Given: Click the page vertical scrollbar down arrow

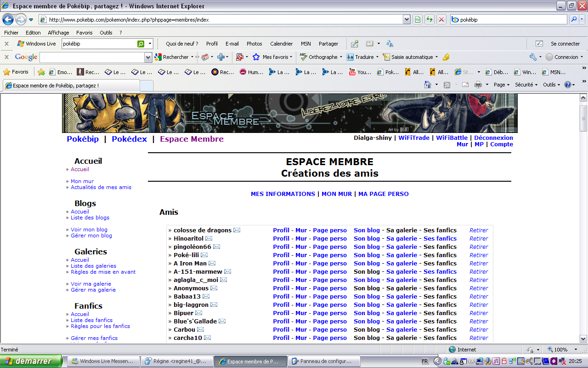Looking at the screenshot, I should [x=583, y=338].
